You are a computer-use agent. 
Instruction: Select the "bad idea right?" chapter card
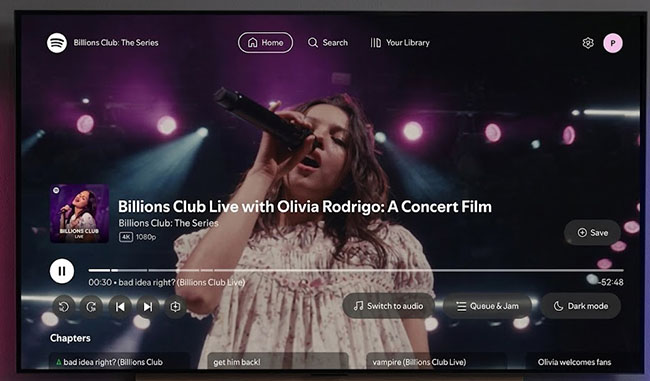point(120,361)
